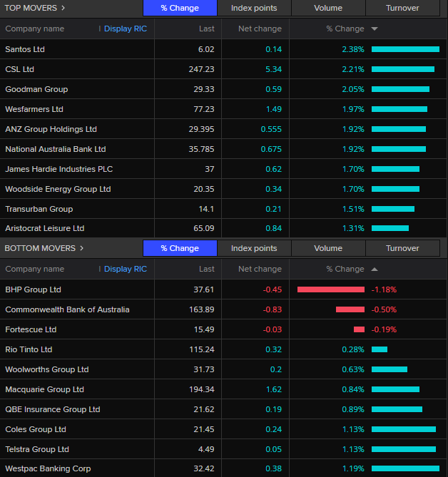Image resolution: width=448 pixels, height=477 pixels.
Task: Click BOTTOM MOVERS heading label
Action: [40, 248]
